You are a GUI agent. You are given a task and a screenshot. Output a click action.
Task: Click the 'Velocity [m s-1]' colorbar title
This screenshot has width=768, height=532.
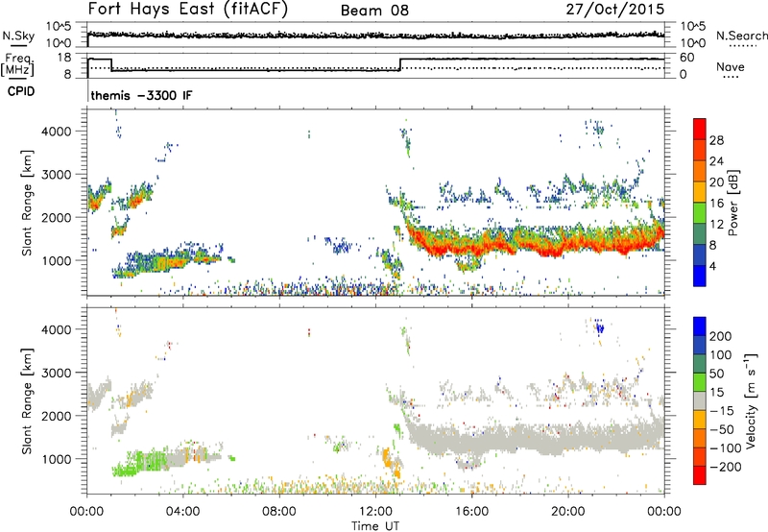pyautogui.click(x=751, y=400)
